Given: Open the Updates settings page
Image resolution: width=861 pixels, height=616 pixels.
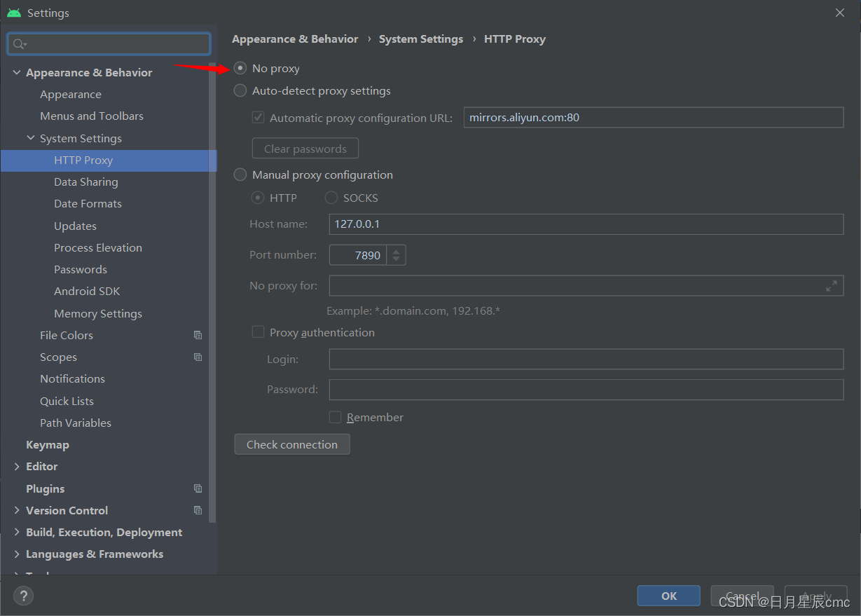Looking at the screenshot, I should [76, 226].
